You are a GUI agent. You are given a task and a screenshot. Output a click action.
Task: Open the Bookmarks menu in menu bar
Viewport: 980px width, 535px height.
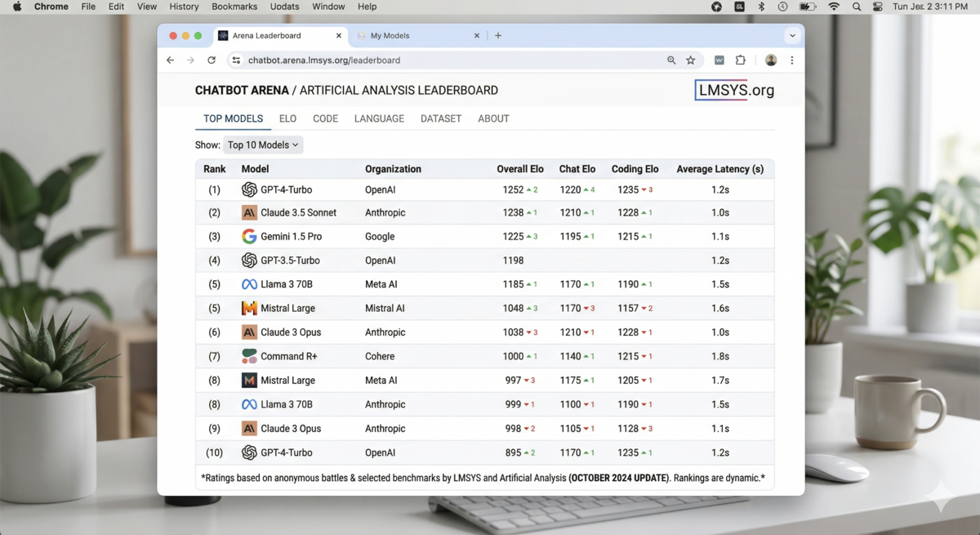click(234, 7)
